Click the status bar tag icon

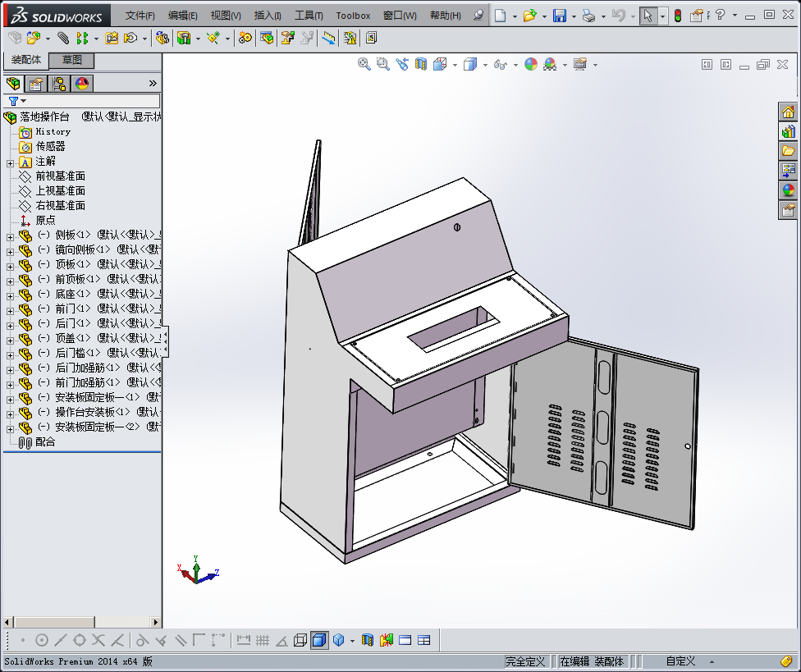pos(787,661)
